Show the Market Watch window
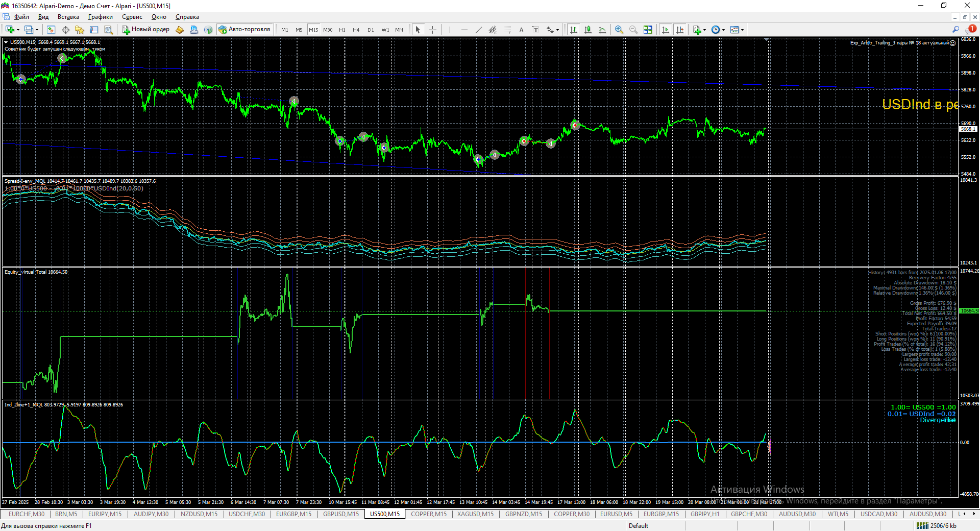This screenshot has width=980, height=531. 51,30
